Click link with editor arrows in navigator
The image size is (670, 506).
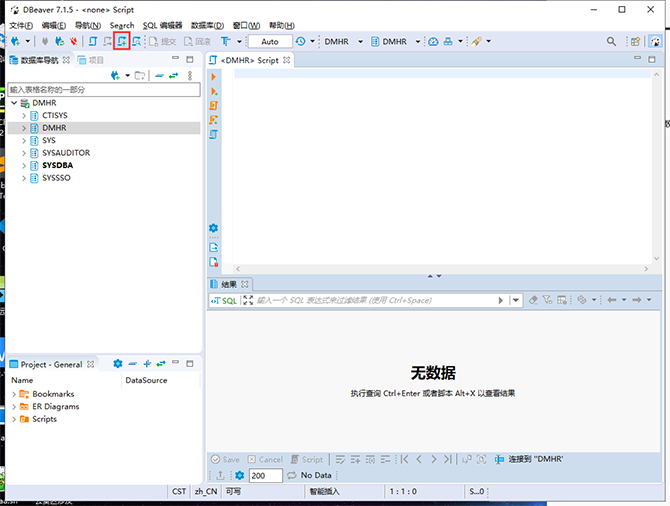click(x=173, y=76)
